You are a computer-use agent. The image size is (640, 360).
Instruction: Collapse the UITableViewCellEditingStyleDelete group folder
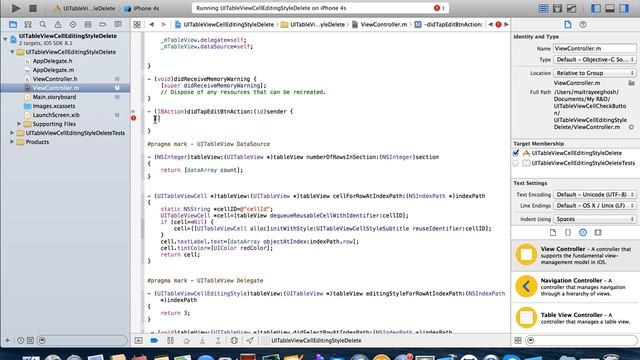coord(12,52)
